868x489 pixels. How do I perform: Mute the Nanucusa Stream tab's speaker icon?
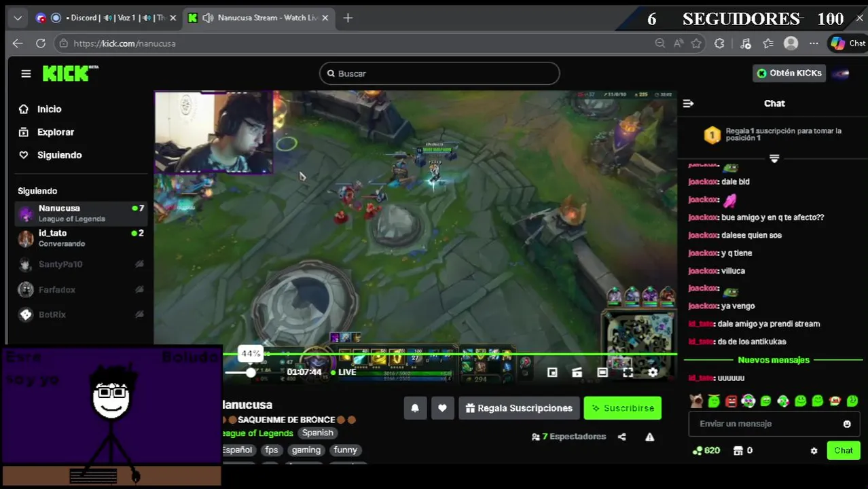tap(208, 18)
